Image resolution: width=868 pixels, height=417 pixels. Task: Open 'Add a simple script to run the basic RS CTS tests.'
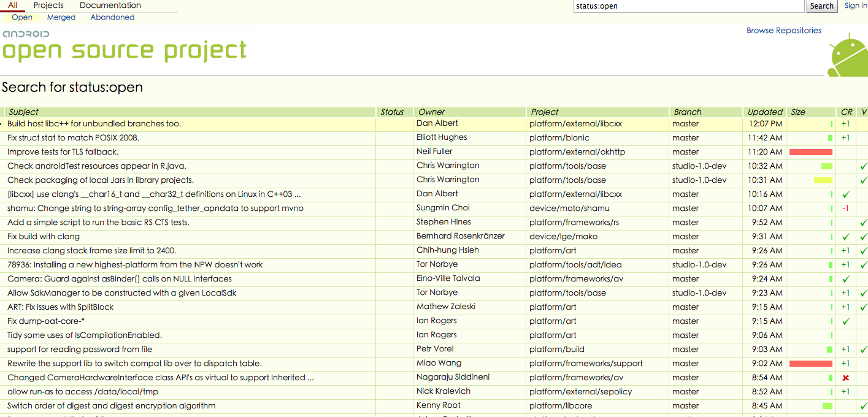click(x=98, y=223)
